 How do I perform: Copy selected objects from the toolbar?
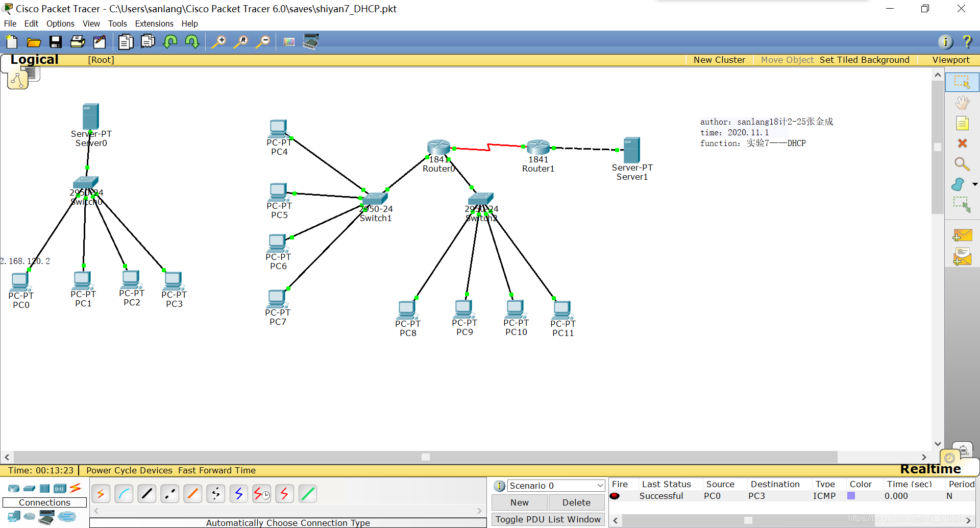click(x=126, y=42)
